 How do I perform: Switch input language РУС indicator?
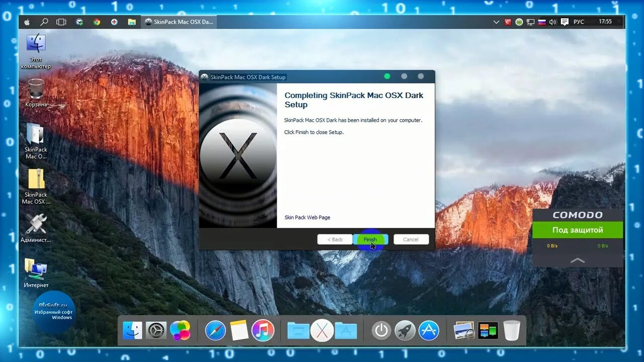point(579,22)
